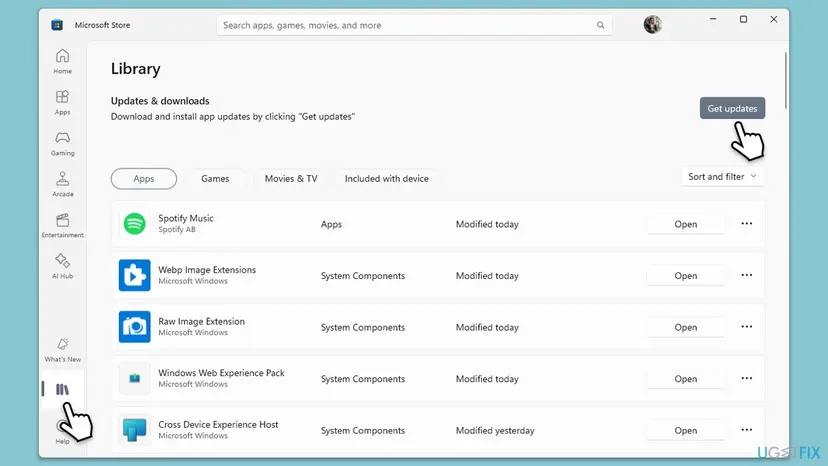Open Spotify Music with its Open button

(x=685, y=224)
